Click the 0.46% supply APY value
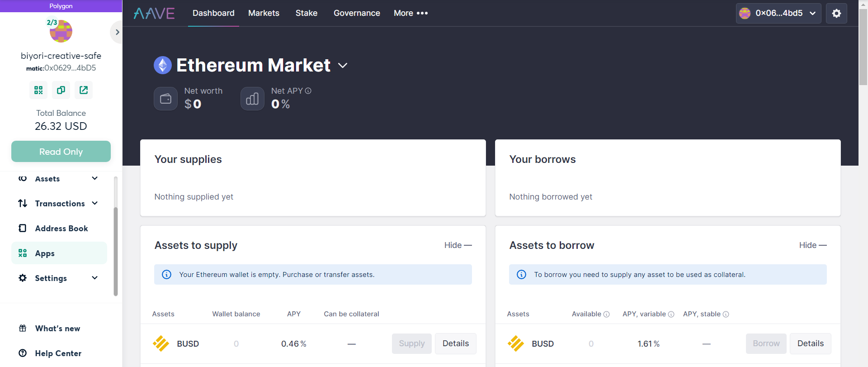 pyautogui.click(x=294, y=343)
